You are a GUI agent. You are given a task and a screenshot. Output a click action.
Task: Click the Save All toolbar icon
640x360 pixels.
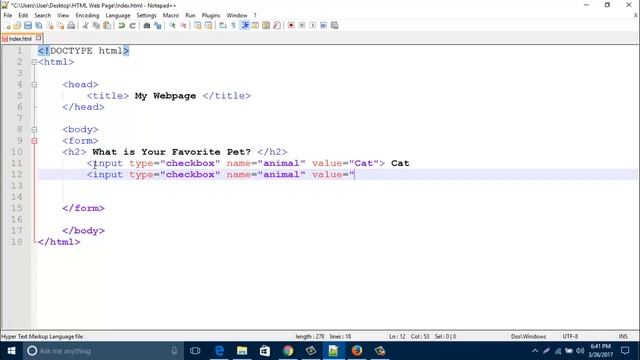click(39, 26)
